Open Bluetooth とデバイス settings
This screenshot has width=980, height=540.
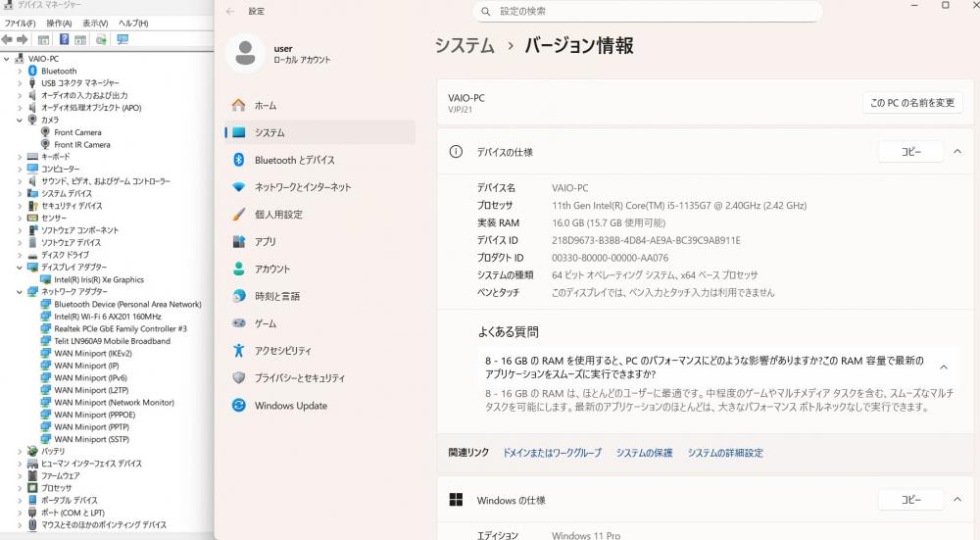tap(319, 160)
